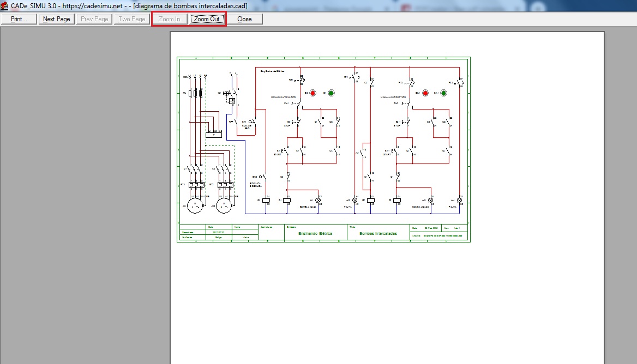
Task: Click the phase relay box labeled F
Action: [214, 135]
